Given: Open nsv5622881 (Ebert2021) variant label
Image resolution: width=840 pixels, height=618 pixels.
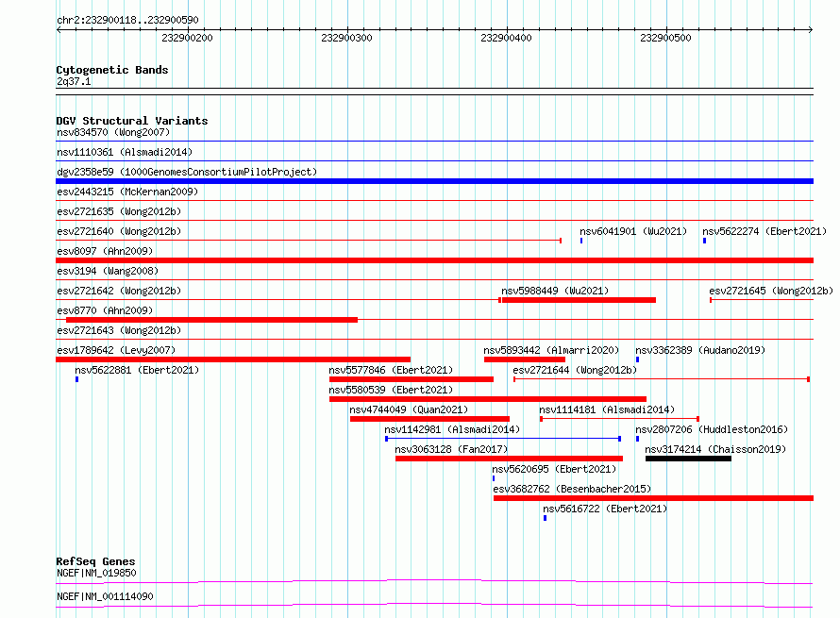Looking at the screenshot, I should 137,370.
